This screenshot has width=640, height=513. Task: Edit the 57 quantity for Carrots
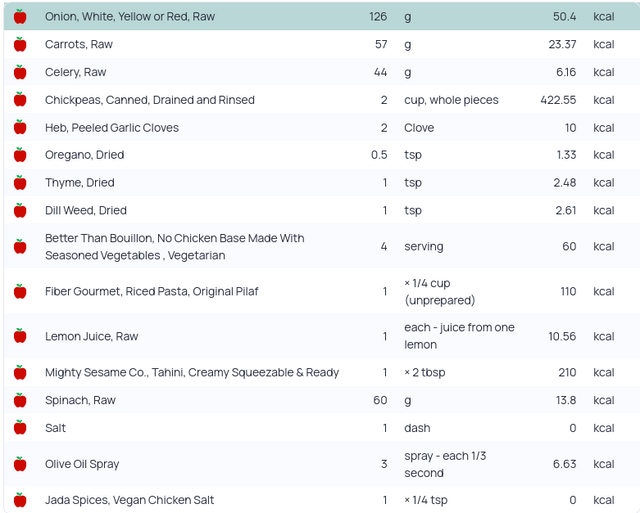[x=380, y=44]
